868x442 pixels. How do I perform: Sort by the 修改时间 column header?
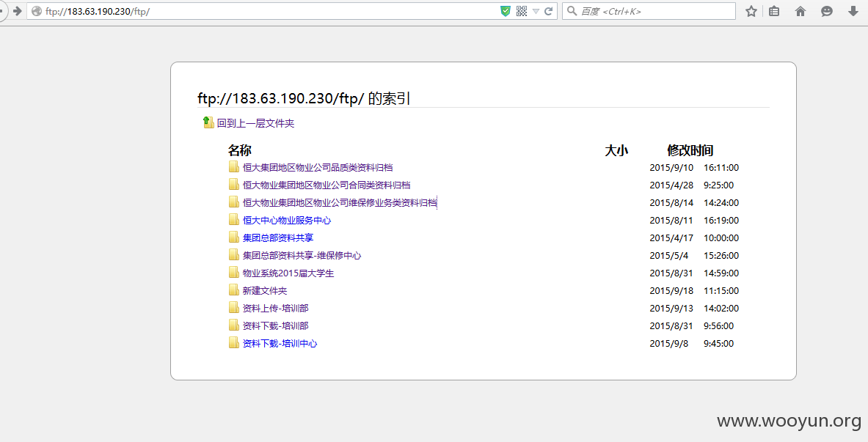tap(690, 150)
